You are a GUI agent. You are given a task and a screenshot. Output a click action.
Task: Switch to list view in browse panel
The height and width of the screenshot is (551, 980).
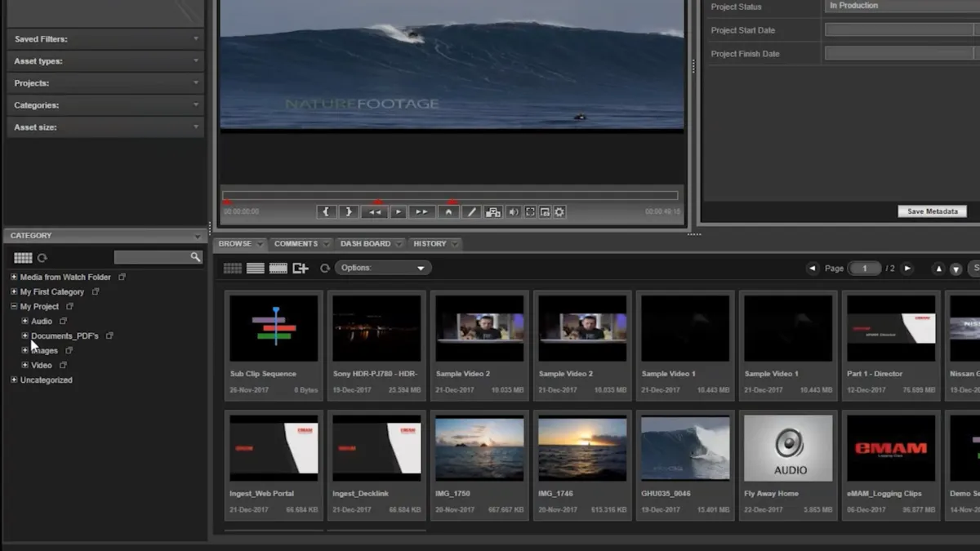click(256, 268)
